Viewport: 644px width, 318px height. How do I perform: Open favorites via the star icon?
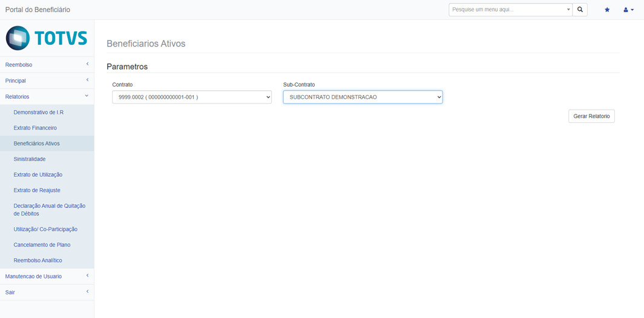(x=607, y=10)
